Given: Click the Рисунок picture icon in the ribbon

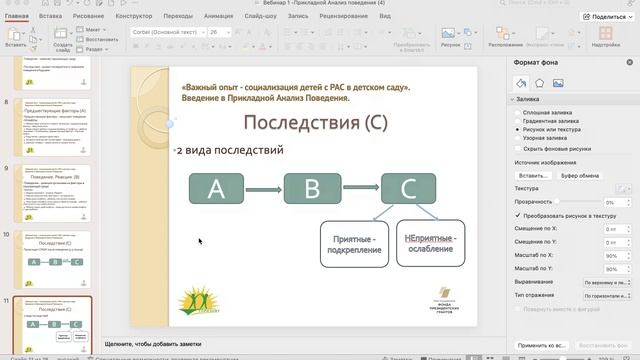Looking at the screenshot, I should tap(448, 33).
